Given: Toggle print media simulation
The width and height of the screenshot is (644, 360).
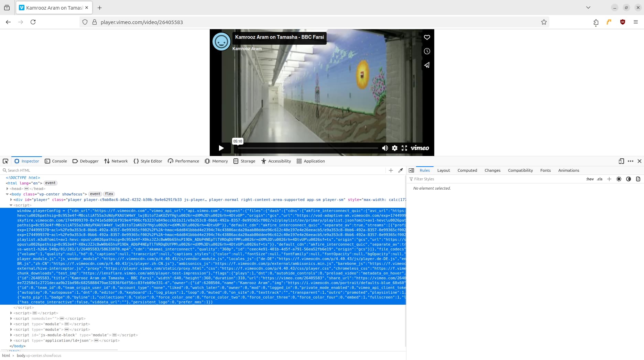Looking at the screenshot, I should 638,179.
